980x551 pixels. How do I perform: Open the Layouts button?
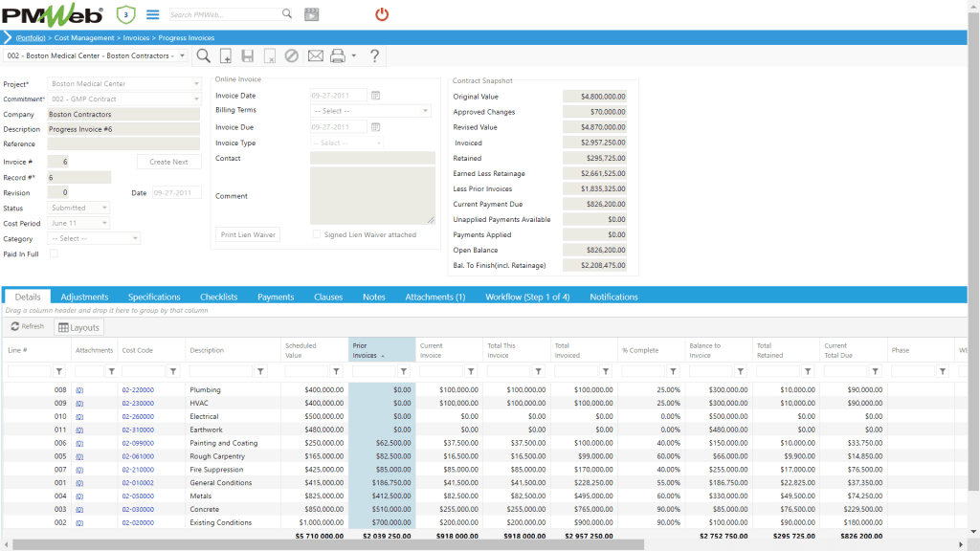(x=78, y=327)
